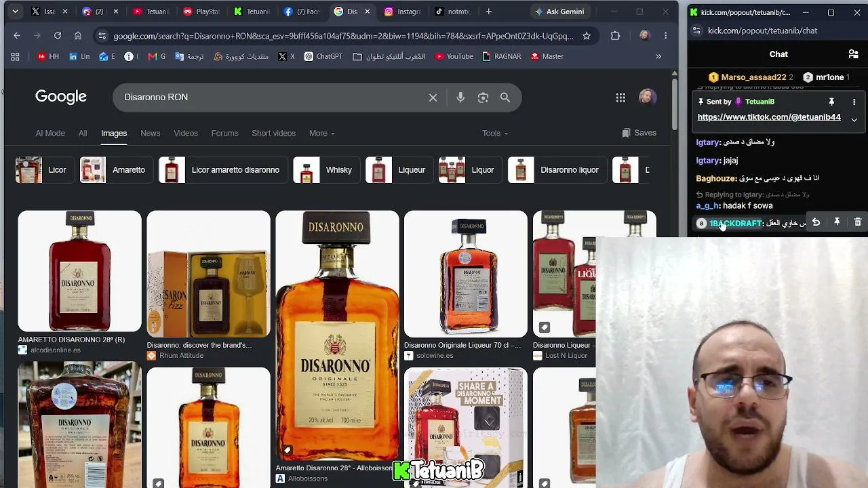Show hidden bookmarks with the double chevron
The width and height of the screenshot is (868, 488).
pyautogui.click(x=658, y=56)
